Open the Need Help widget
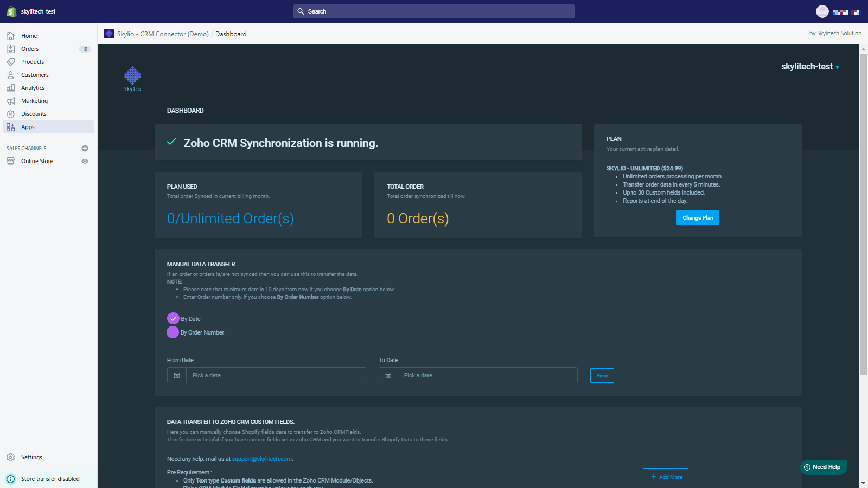The width and height of the screenshot is (868, 488). [x=823, y=467]
